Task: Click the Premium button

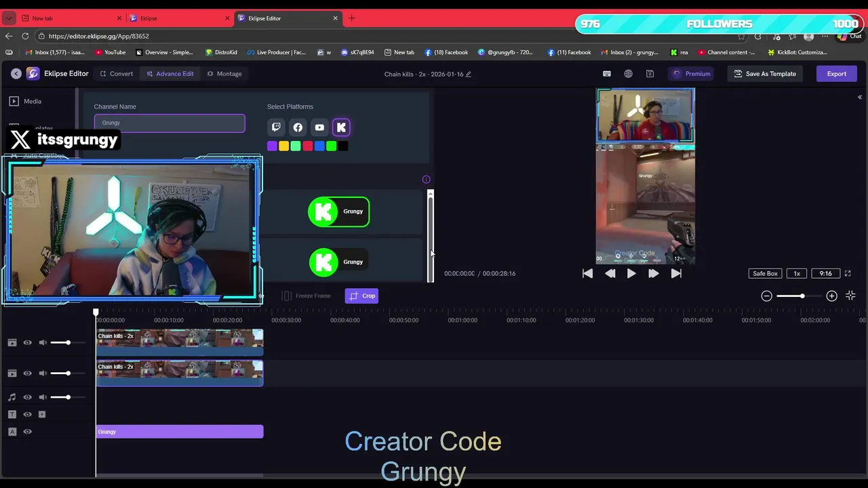Action: coord(692,74)
